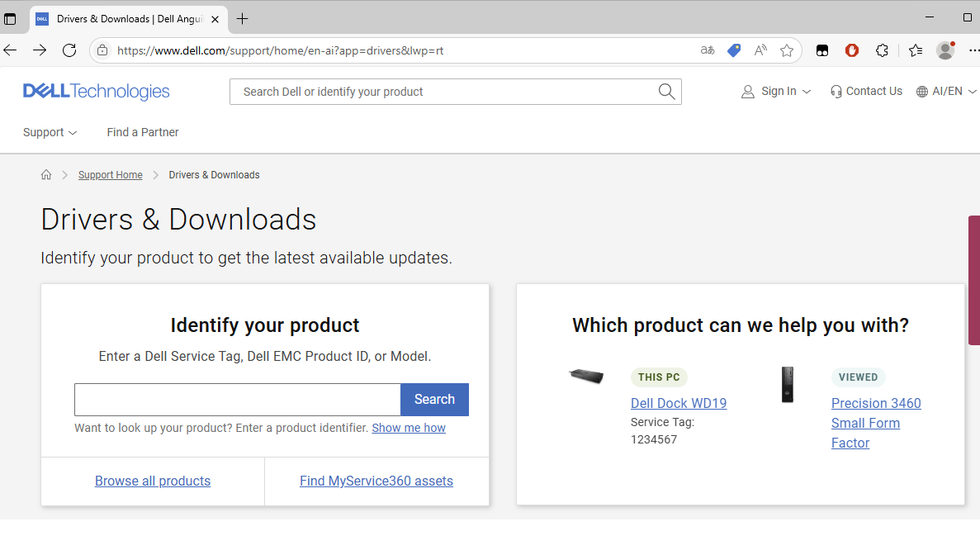The width and height of the screenshot is (980, 550).
Task: Open a new browser tab
Action: pyautogui.click(x=243, y=19)
